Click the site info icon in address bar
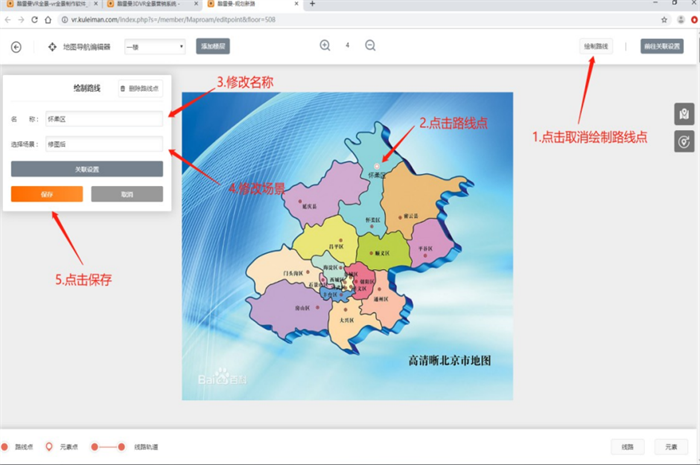 (x=65, y=20)
